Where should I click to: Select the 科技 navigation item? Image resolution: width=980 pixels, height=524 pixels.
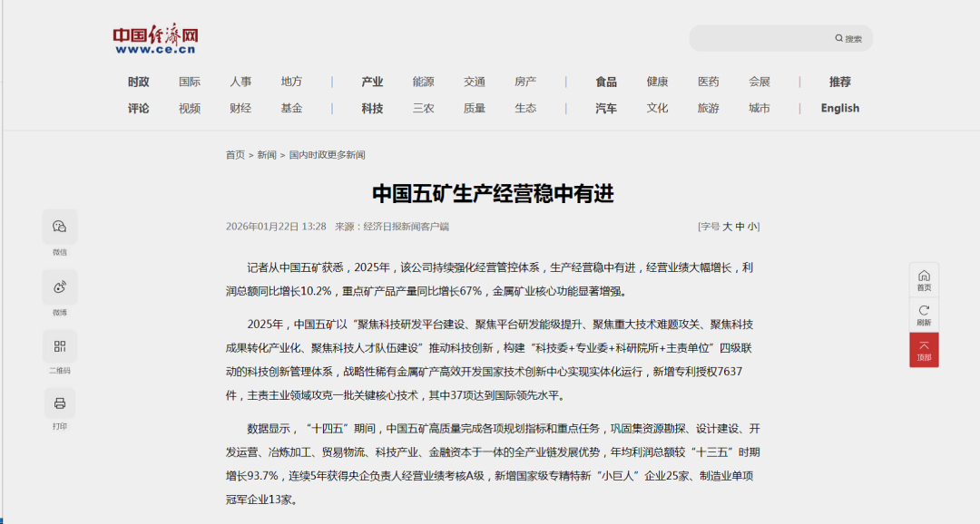(370, 108)
